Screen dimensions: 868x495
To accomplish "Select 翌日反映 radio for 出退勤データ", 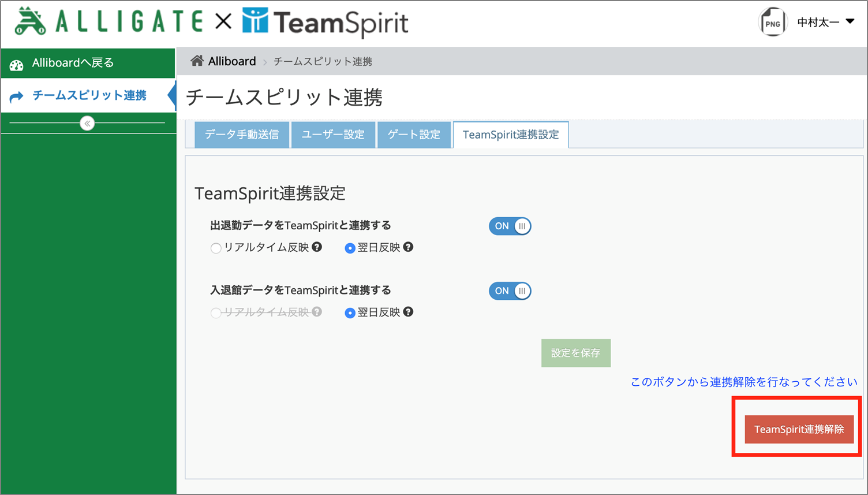I will tap(350, 248).
